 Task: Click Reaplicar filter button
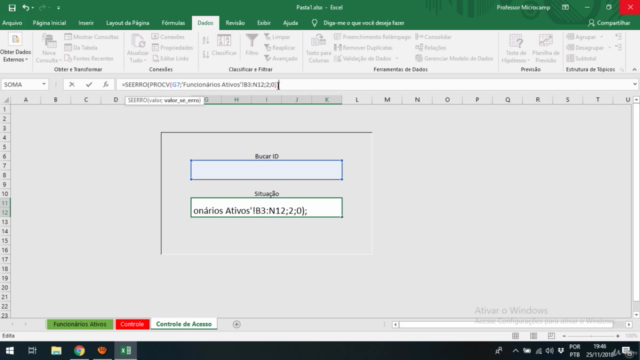click(x=280, y=48)
